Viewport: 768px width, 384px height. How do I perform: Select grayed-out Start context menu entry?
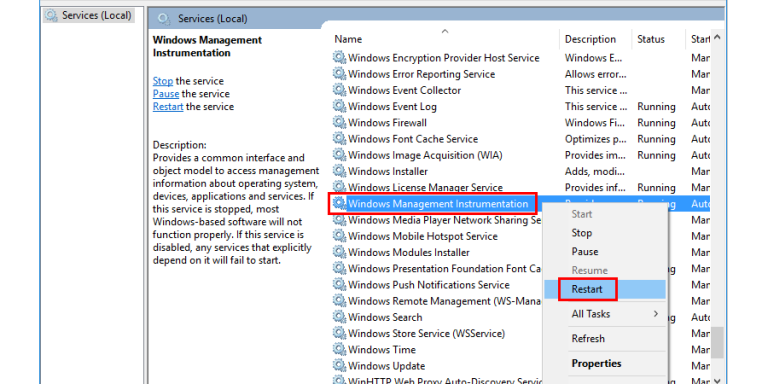coord(581,214)
